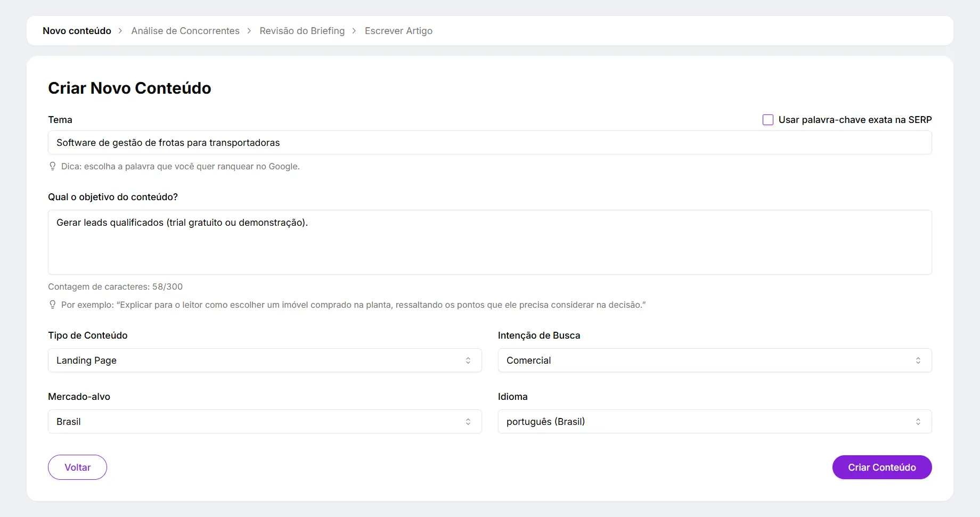The height and width of the screenshot is (517, 980).
Task: Click the chevron arrows in Landing Page select
Action: pos(468,360)
